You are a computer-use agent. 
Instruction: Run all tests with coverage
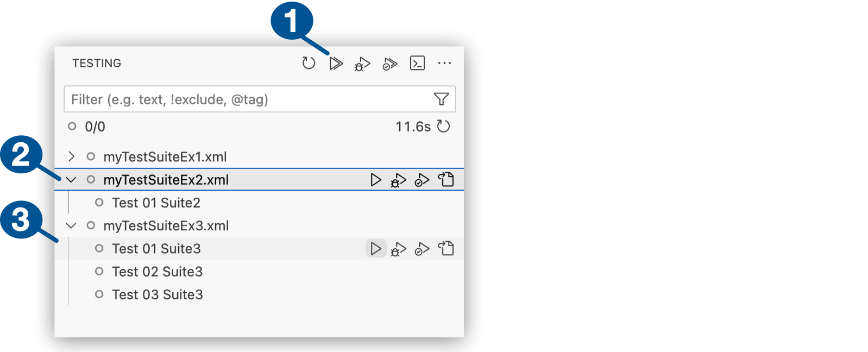(x=390, y=64)
